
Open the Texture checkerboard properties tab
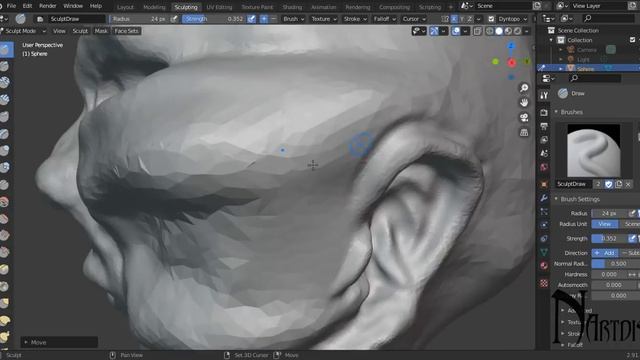point(544,283)
